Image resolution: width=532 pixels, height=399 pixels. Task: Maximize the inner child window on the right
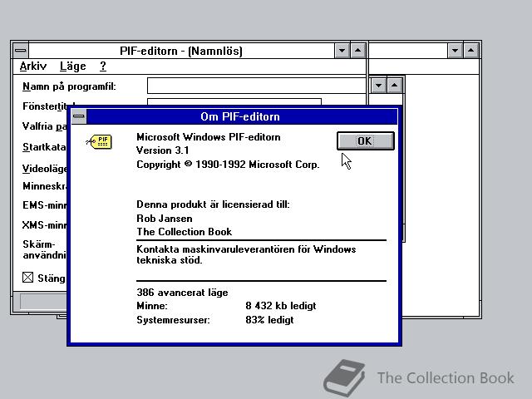point(394,85)
